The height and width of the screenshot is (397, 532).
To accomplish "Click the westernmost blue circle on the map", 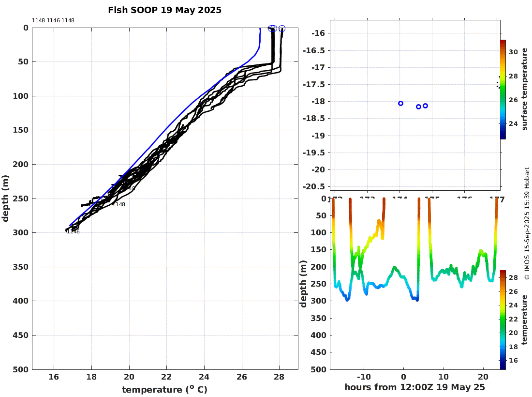I will point(400,103).
